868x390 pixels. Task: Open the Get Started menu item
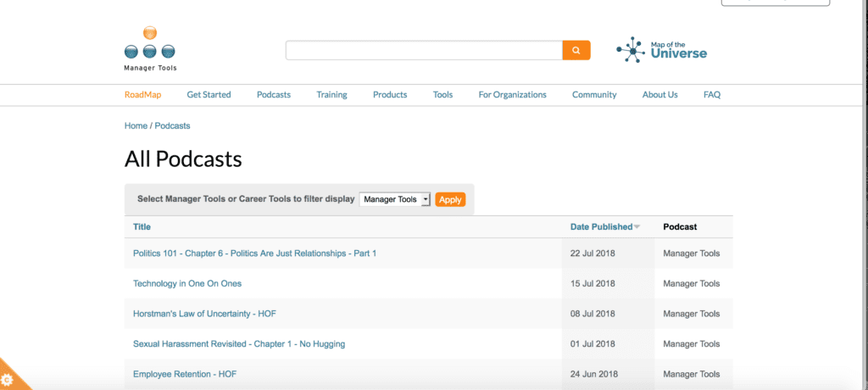(209, 95)
